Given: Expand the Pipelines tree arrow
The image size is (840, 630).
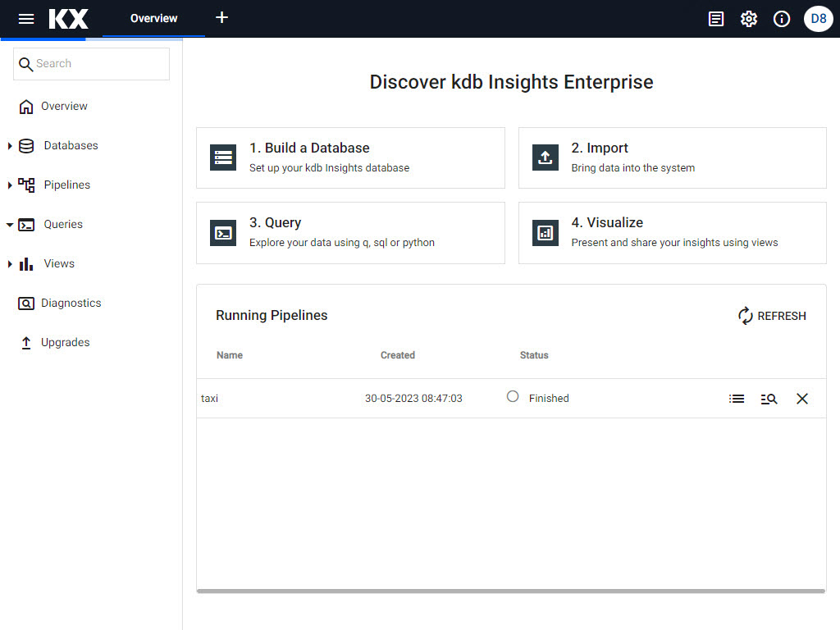Looking at the screenshot, I should pyautogui.click(x=10, y=185).
